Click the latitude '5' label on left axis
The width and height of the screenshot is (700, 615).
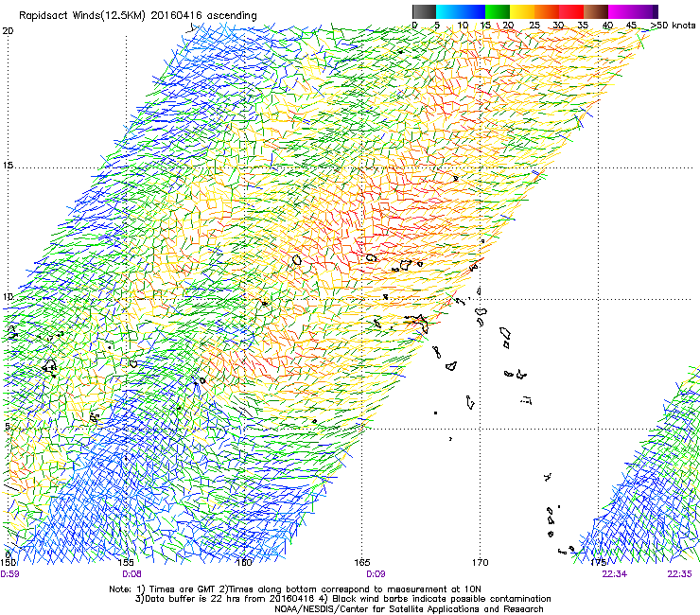pyautogui.click(x=8, y=427)
